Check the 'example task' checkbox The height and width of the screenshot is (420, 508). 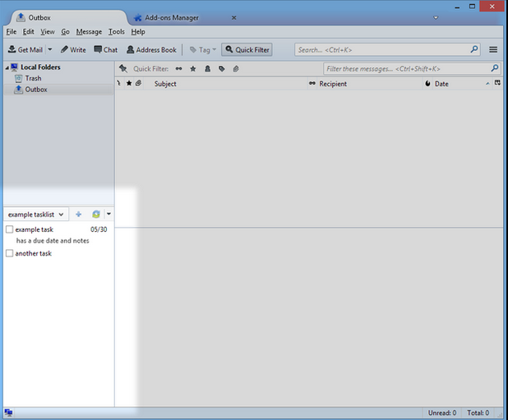coord(10,229)
